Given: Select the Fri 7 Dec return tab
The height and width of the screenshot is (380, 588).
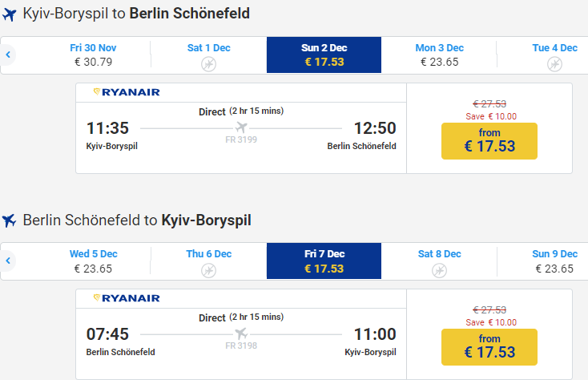Looking at the screenshot, I should click(x=324, y=261).
